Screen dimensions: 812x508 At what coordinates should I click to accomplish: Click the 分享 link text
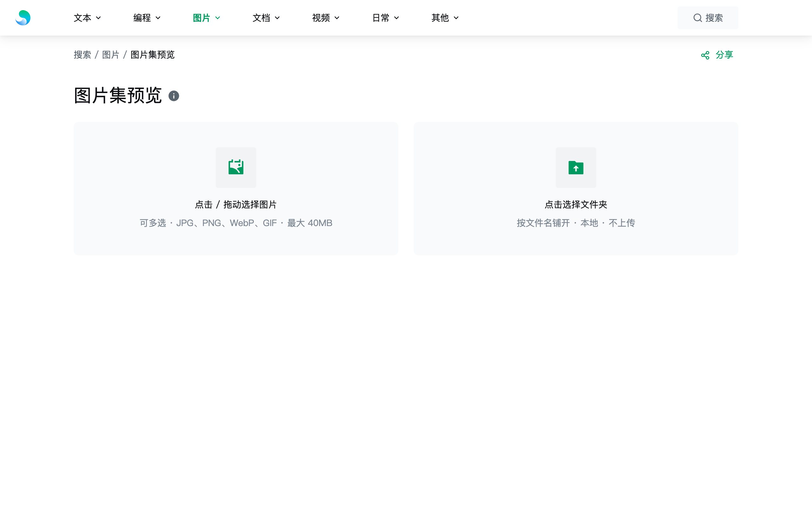724,55
